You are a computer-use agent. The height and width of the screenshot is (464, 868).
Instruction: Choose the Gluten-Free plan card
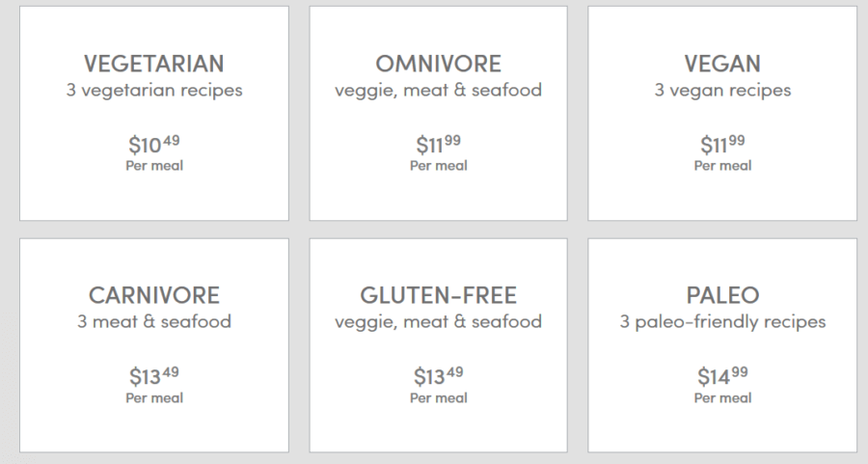pos(439,345)
